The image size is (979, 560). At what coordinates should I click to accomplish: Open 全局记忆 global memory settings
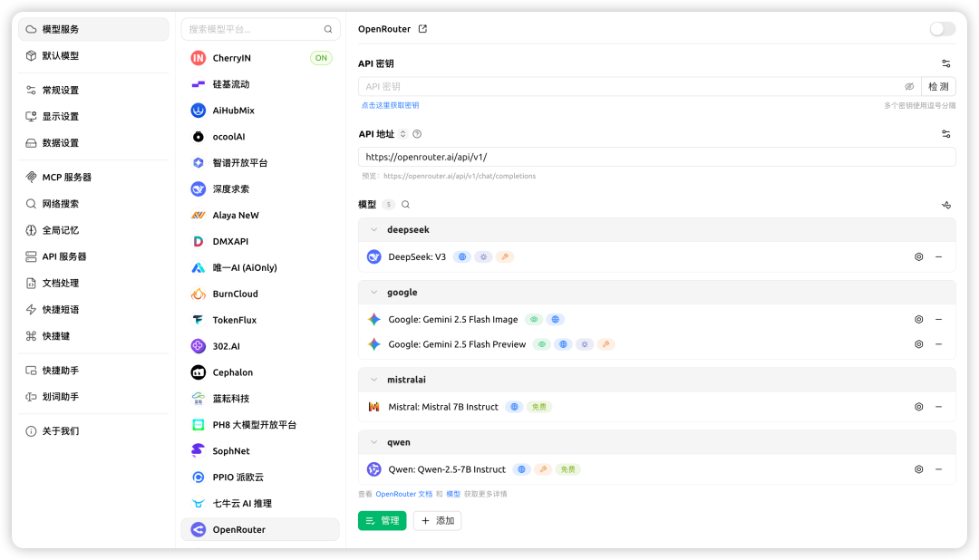[93, 230]
